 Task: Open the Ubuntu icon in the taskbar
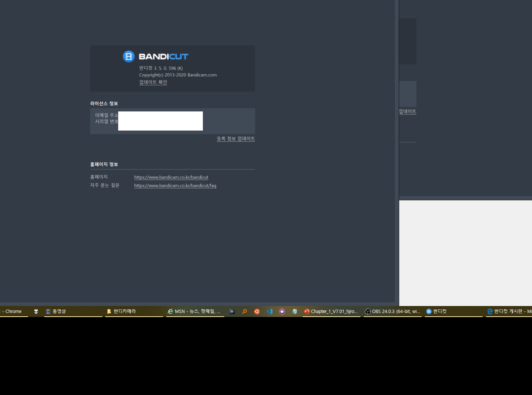pos(257,312)
